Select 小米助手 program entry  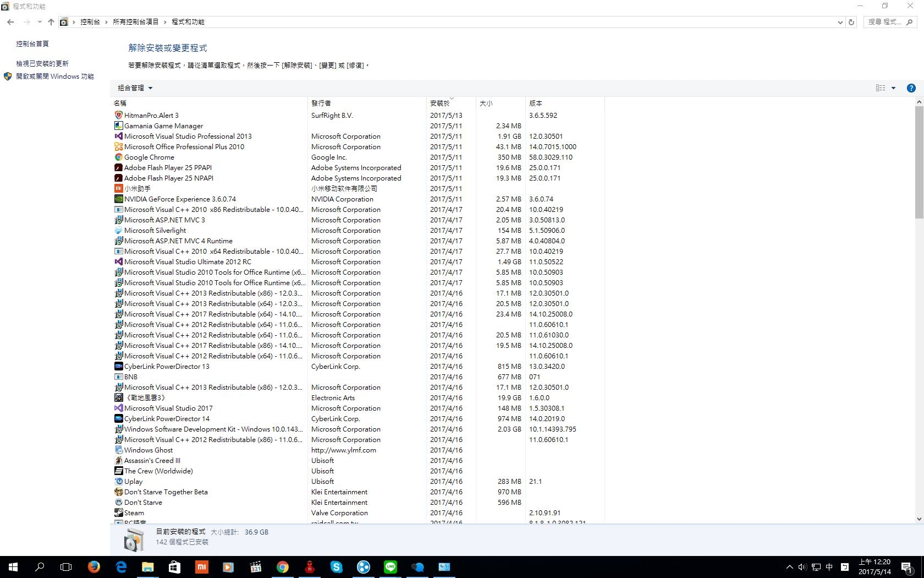(358, 188)
